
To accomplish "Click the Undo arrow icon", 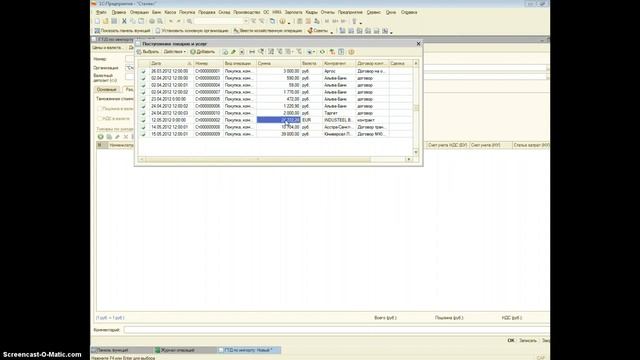I will 171,21.
